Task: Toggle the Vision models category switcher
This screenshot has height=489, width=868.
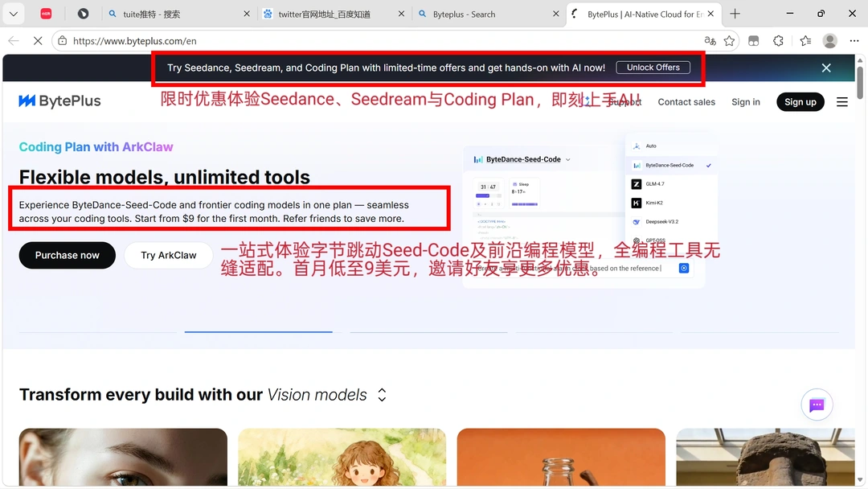Action: coord(382,395)
